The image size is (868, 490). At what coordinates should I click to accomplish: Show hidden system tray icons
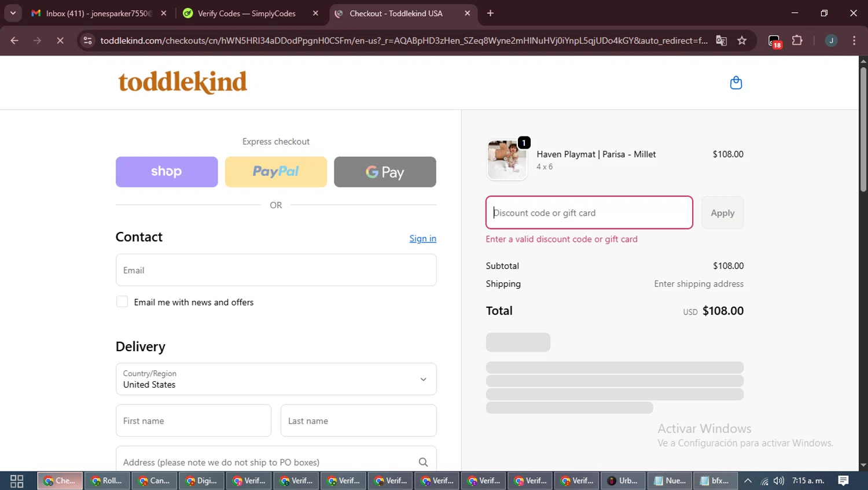[x=748, y=481]
